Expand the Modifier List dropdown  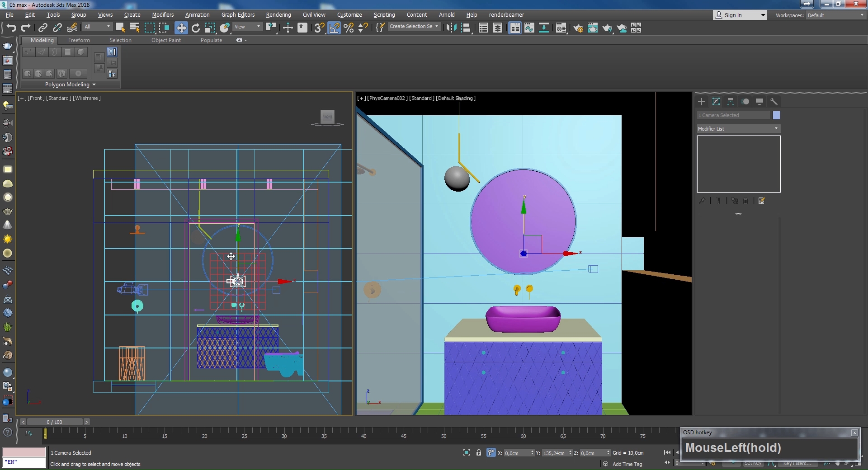[738, 129]
